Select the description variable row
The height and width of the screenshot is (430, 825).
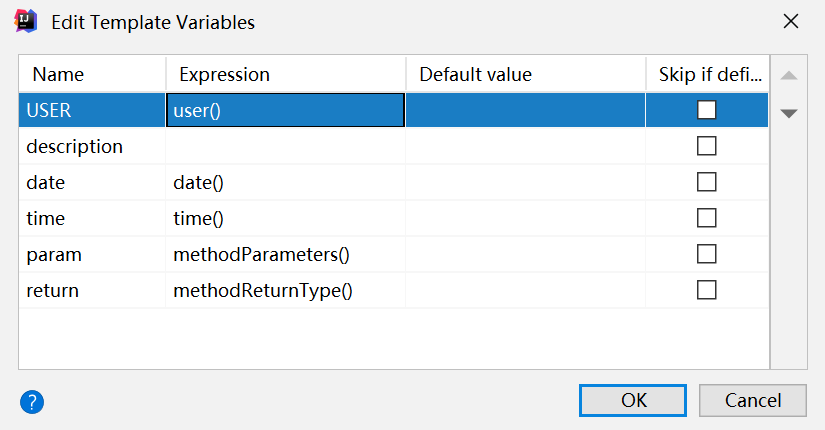click(x=75, y=146)
